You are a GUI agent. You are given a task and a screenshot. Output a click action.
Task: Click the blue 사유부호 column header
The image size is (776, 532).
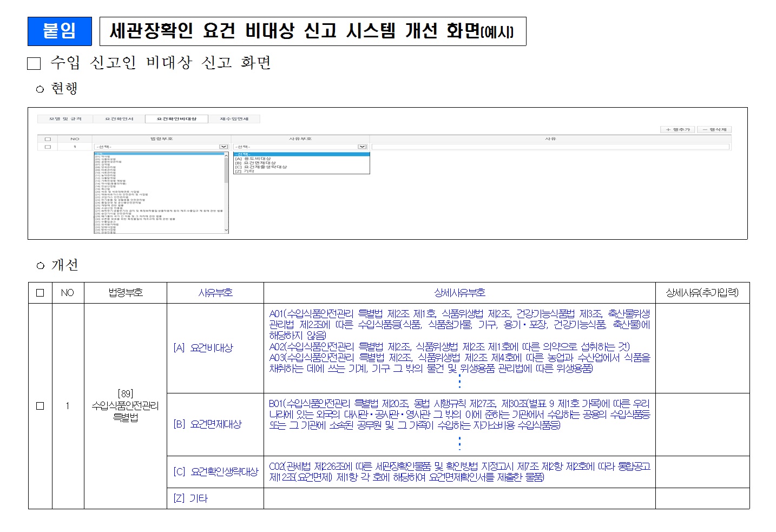point(215,293)
